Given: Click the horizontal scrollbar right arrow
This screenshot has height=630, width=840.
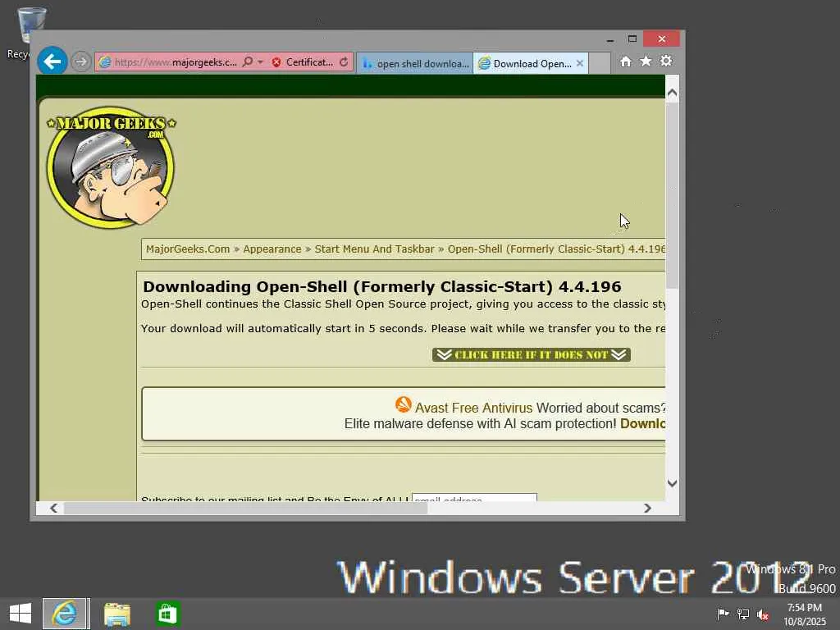Looking at the screenshot, I should click(648, 508).
